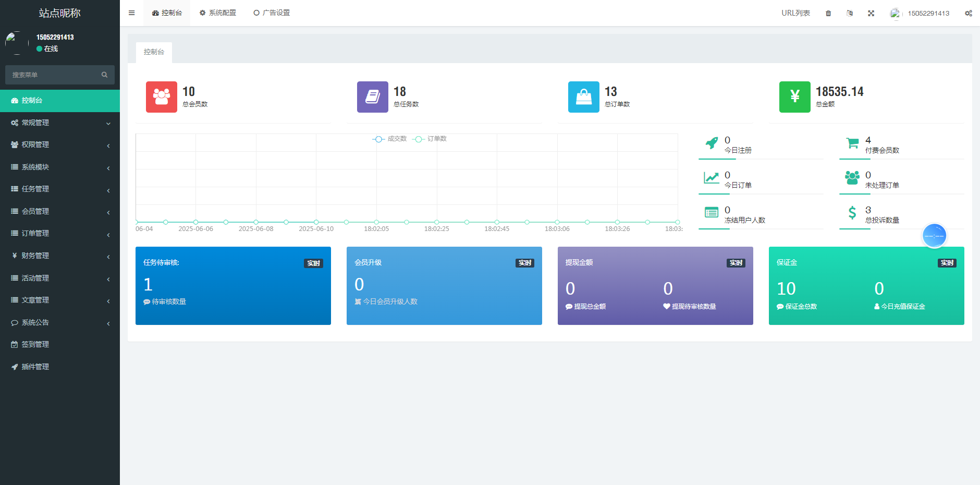Click the URL列表 link
Viewport: 980px width, 485px height.
coord(795,13)
